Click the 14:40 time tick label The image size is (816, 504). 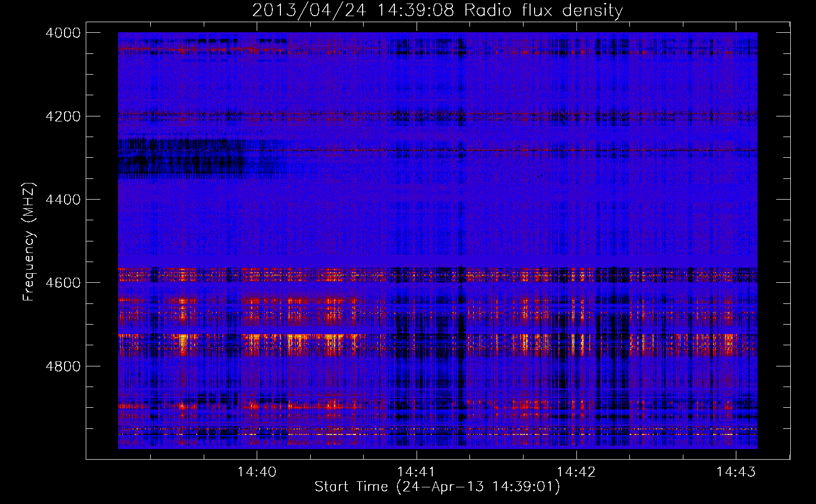coord(257,472)
